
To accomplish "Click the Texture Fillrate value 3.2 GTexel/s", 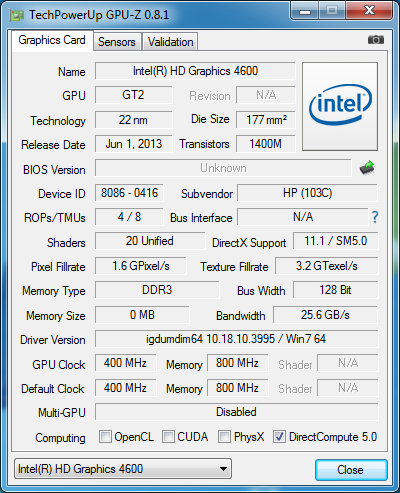I will [327, 266].
